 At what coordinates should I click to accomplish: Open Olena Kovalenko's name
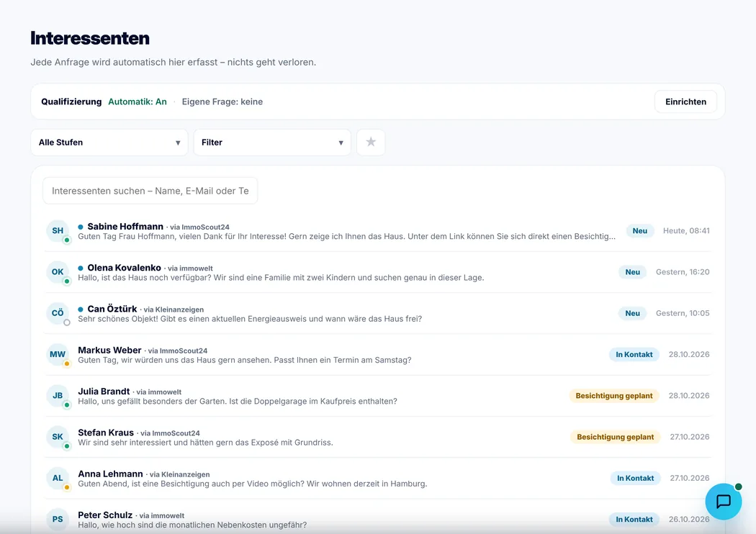tap(125, 268)
